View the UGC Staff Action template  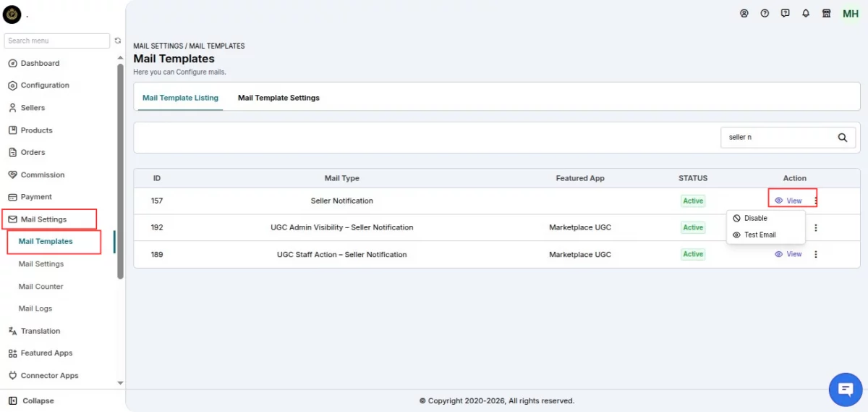[788, 254]
